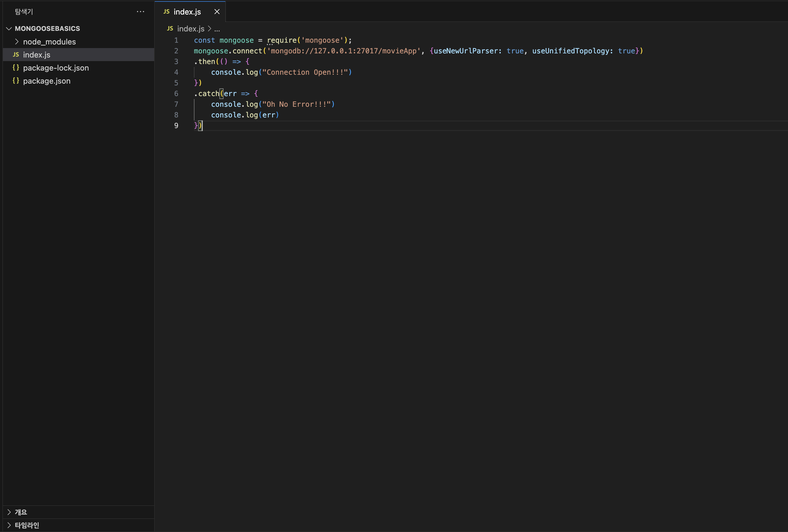The width and height of the screenshot is (788, 532).
Task: Click JS icon on index.js tab
Action: tap(167, 12)
